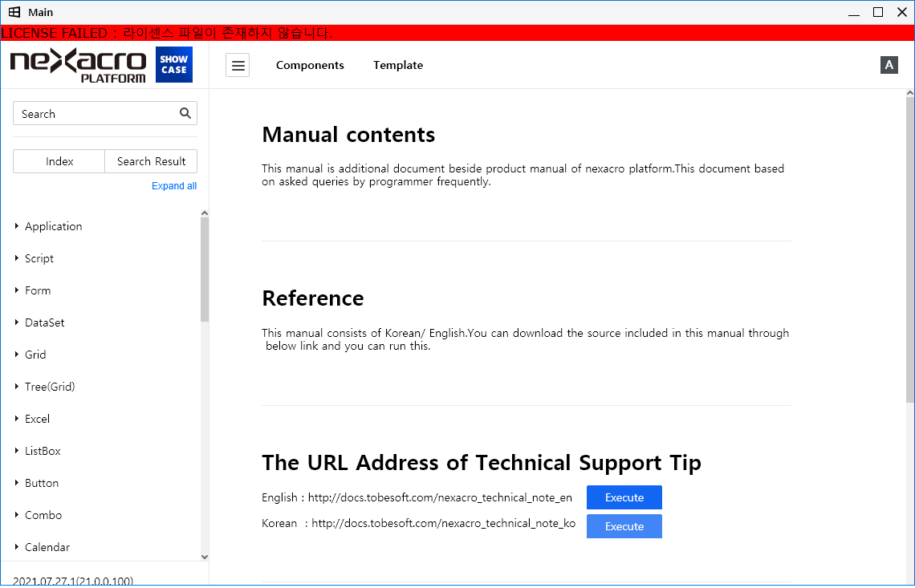Open the Components menu
This screenshot has width=915, height=588.
[310, 66]
